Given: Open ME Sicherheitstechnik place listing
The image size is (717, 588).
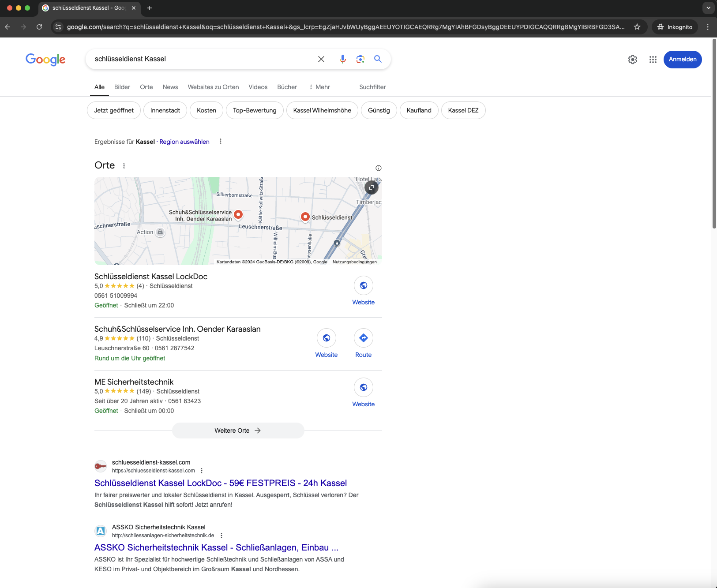Looking at the screenshot, I should point(134,382).
